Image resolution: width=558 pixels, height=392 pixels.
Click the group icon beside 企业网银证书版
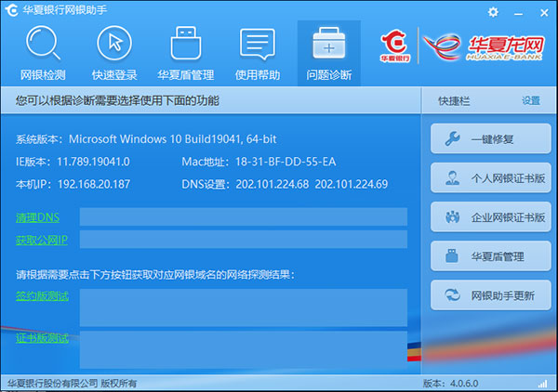point(452,216)
